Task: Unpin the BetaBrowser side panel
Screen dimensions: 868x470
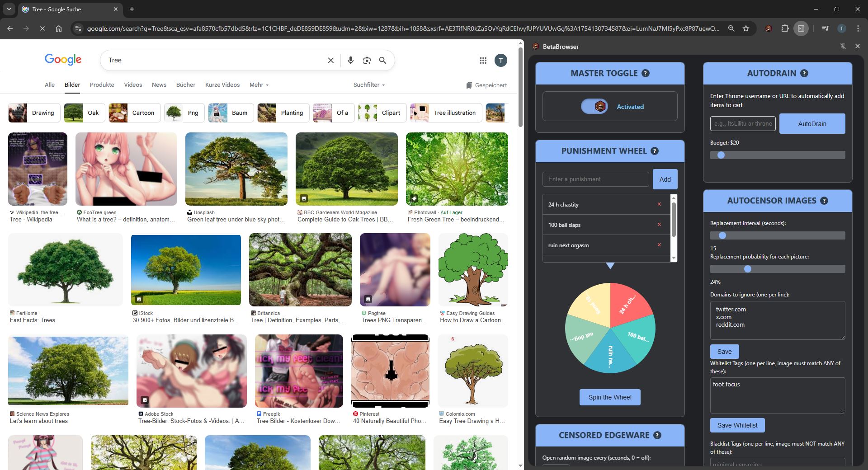Action: point(843,46)
